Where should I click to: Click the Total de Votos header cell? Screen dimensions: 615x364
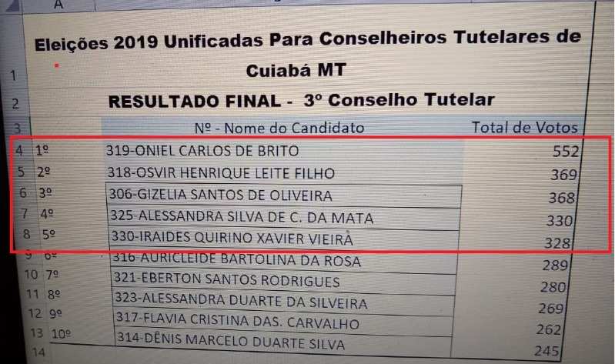click(524, 128)
